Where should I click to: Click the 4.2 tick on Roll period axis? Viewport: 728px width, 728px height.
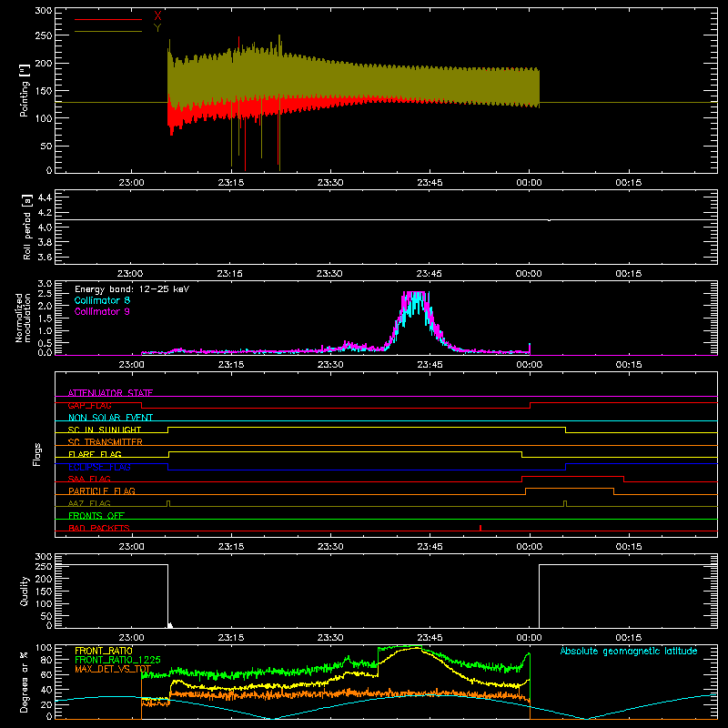44,213
